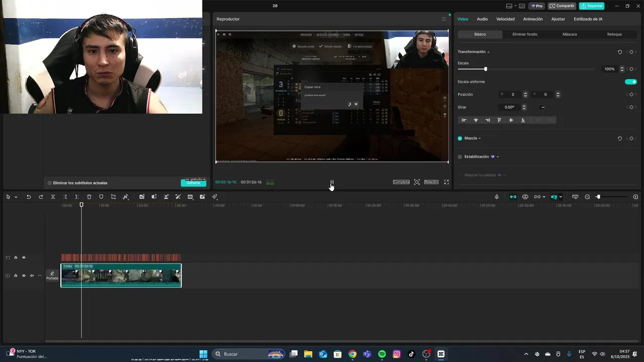This screenshot has height=362, width=644.
Task: Zoom in the timeline with plus icon
Action: (635, 197)
